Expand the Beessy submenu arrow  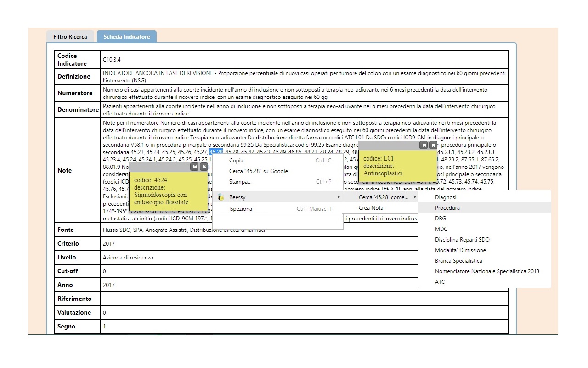click(x=339, y=197)
